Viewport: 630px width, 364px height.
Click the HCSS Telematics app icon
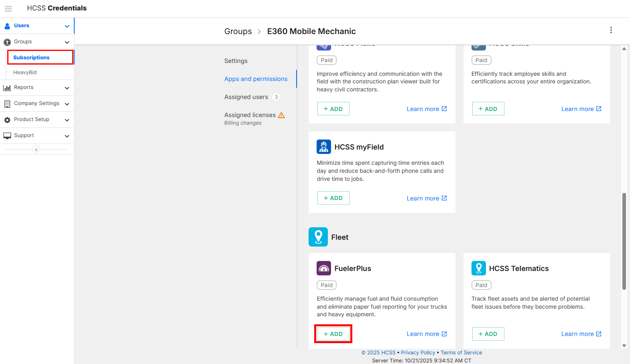[x=478, y=268]
